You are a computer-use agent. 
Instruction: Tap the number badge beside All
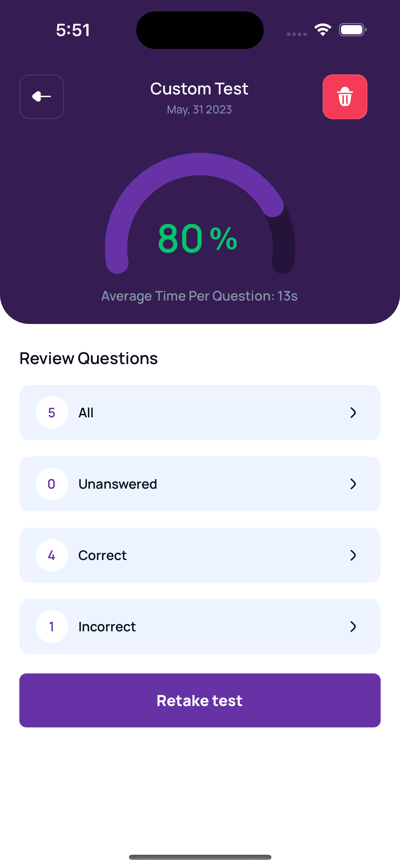click(x=51, y=413)
